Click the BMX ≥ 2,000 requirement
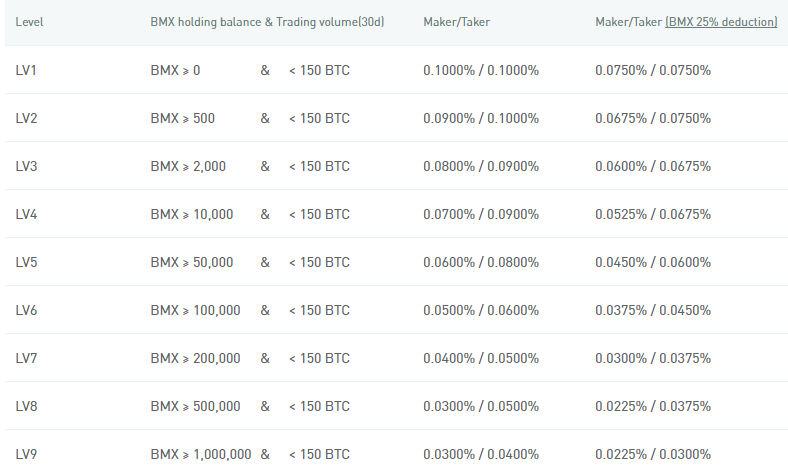 [x=188, y=166]
